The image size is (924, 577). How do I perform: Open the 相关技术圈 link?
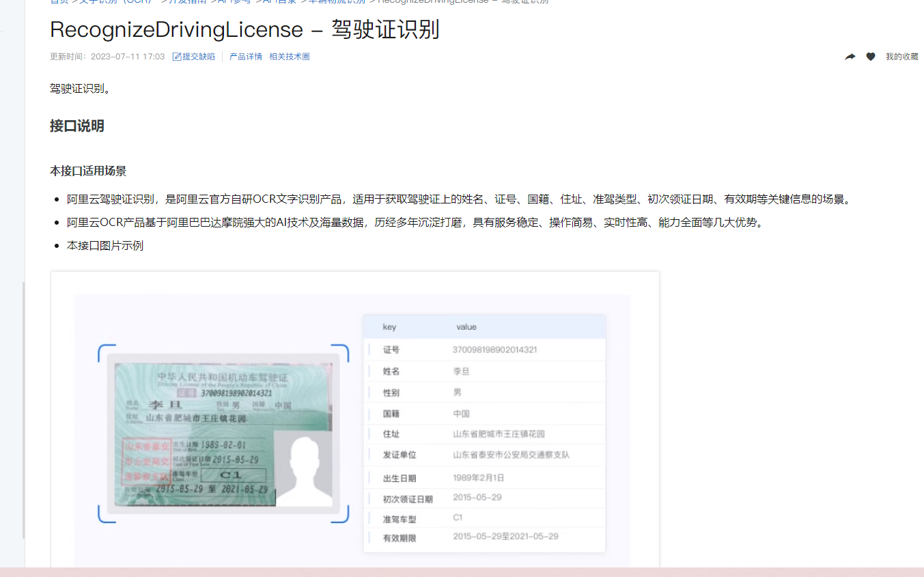(x=290, y=57)
